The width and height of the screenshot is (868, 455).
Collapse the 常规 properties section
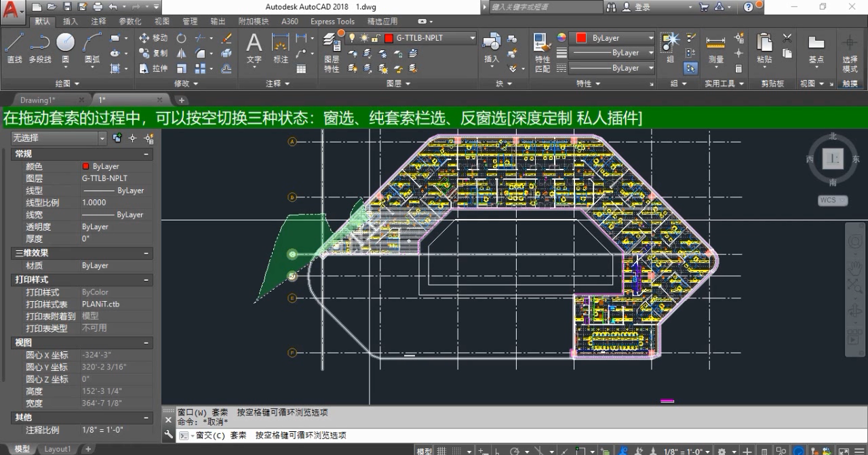coord(146,154)
